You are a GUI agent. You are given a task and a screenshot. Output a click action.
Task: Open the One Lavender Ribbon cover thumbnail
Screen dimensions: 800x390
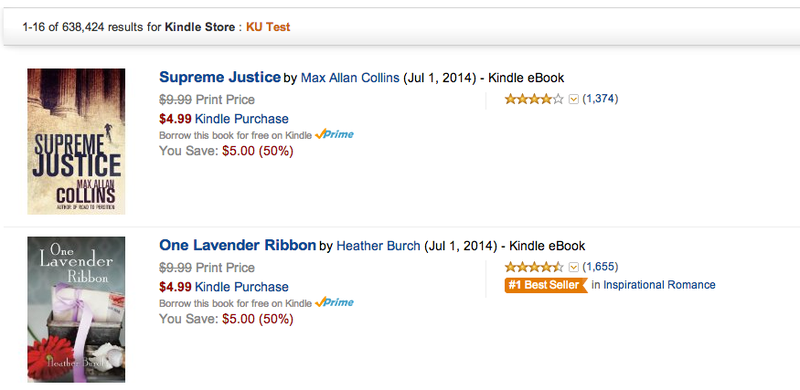click(76, 309)
